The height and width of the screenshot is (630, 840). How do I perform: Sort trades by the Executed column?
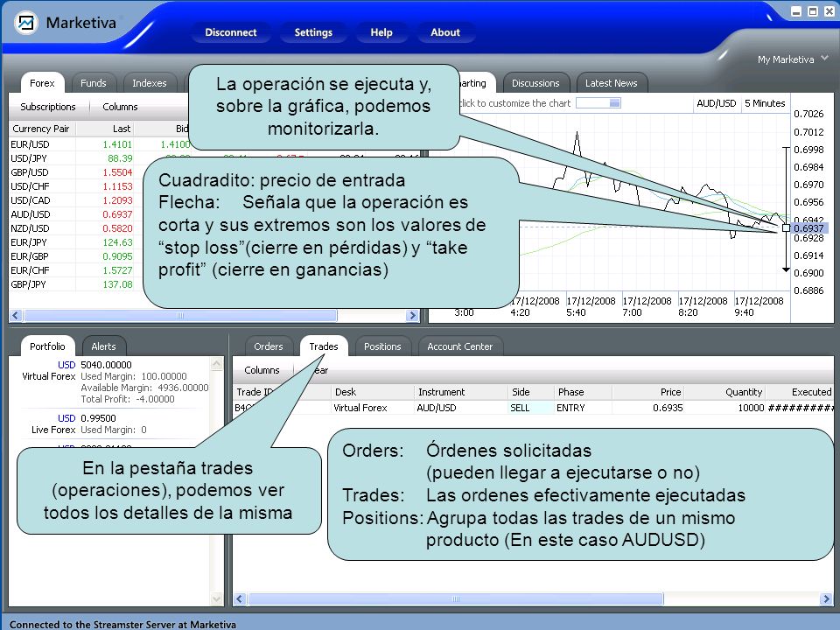click(x=801, y=392)
